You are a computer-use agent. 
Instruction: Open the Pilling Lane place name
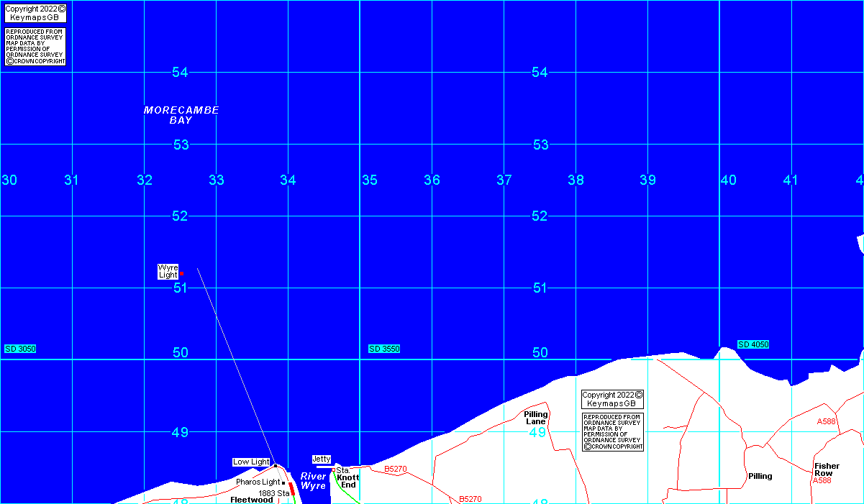click(536, 418)
